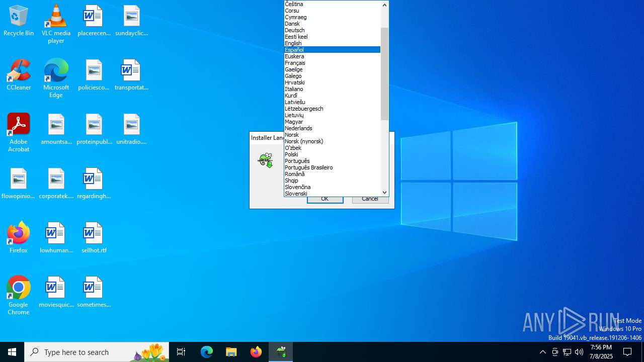Show hidden system tray icons
The image size is (644, 362).
pyautogui.click(x=542, y=352)
